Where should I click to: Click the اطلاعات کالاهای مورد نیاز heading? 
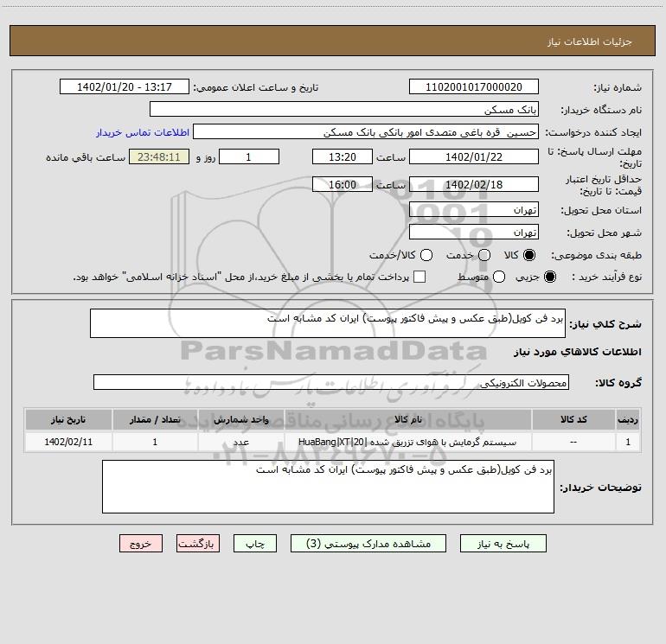pyautogui.click(x=578, y=352)
